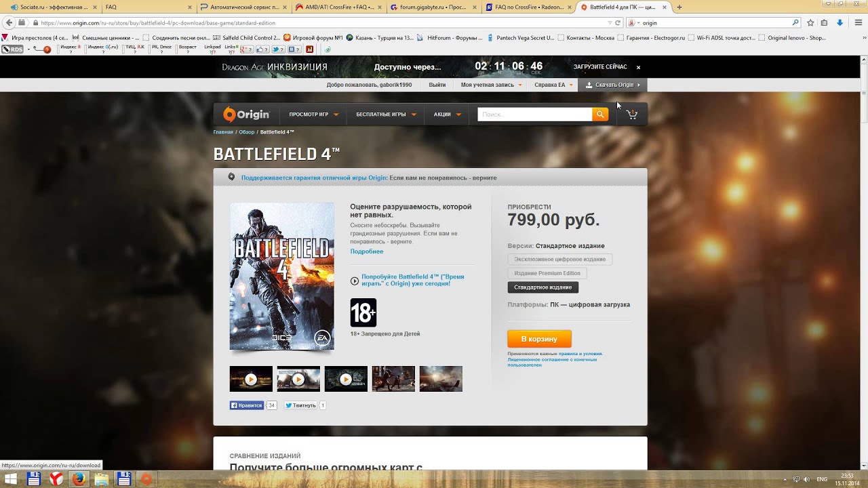Open File Explorer folder in taskbar
The height and width of the screenshot is (488, 868).
pyautogui.click(x=101, y=479)
